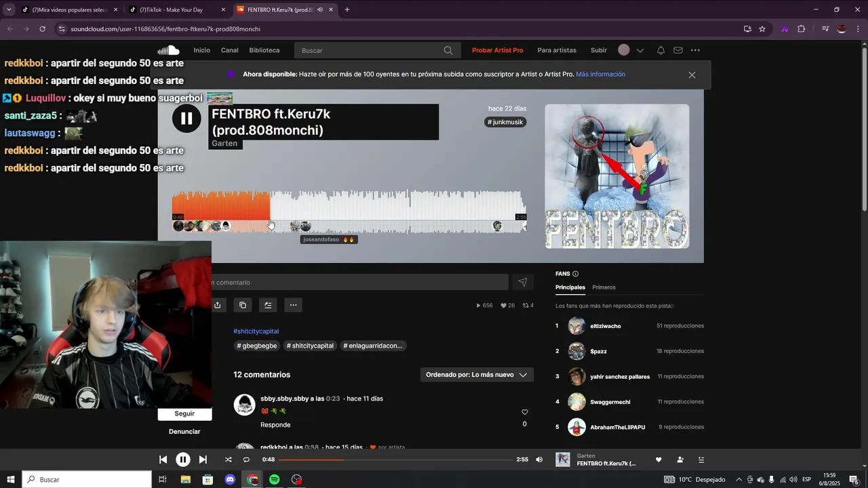Like the sbby.sbby.sbby comment with its heart

click(524, 412)
